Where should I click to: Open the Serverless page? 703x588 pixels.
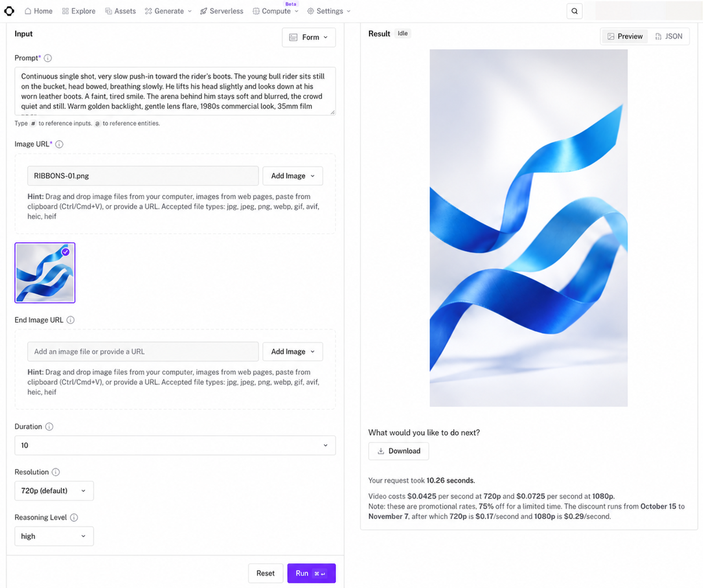(x=221, y=11)
